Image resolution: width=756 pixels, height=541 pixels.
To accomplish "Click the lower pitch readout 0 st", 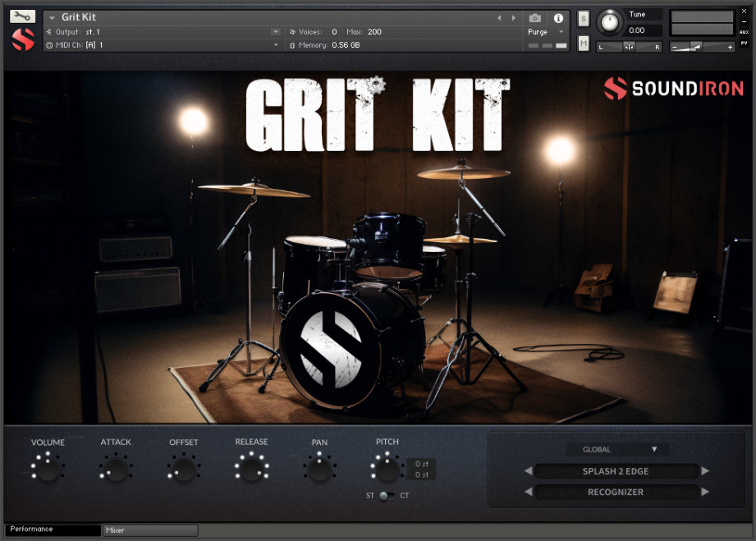I will (x=421, y=475).
